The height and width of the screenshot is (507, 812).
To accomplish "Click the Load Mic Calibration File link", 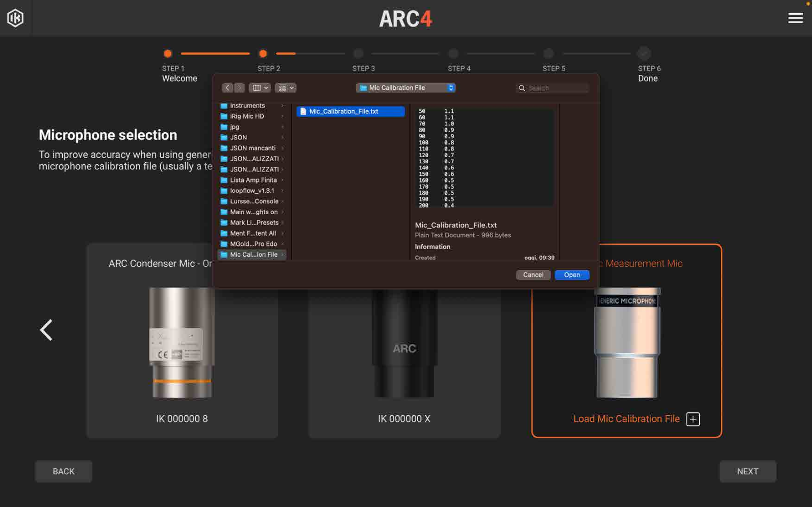I will tap(626, 419).
